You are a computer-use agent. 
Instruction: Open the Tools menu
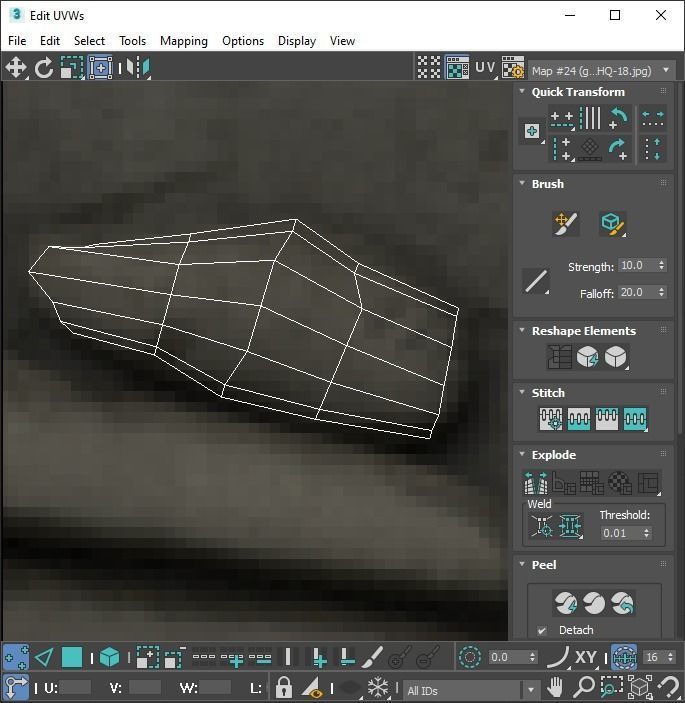click(132, 41)
